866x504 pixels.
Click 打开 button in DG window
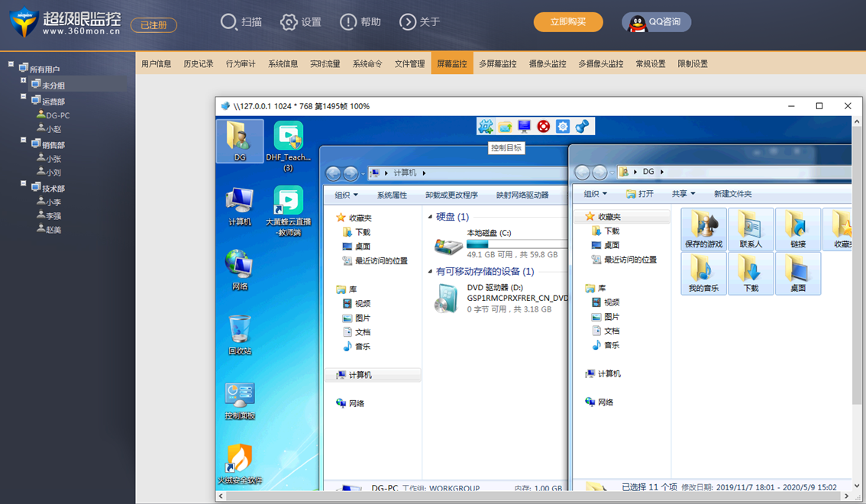(639, 194)
